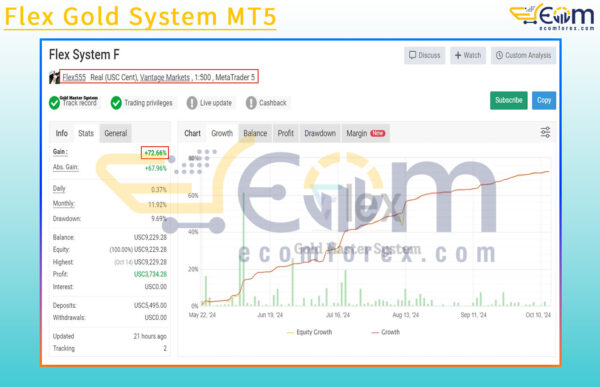The image size is (600, 387).
Task: Switch to the Info tab
Action: point(62,133)
